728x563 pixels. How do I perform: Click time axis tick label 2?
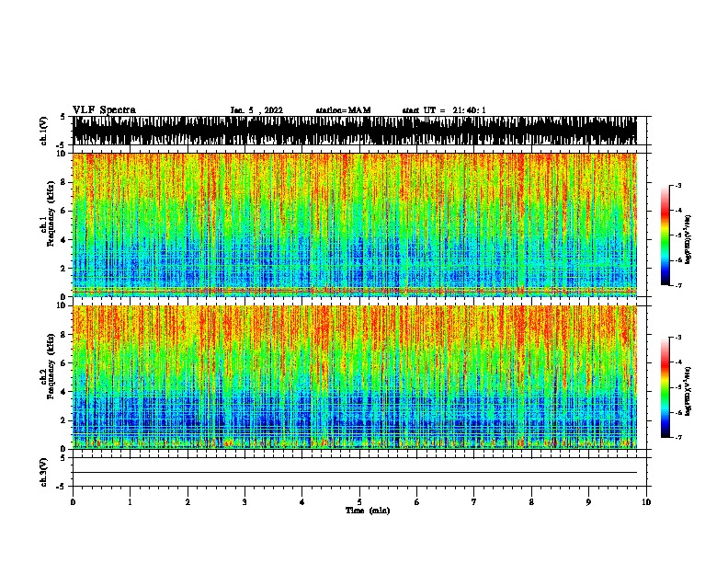[188, 502]
